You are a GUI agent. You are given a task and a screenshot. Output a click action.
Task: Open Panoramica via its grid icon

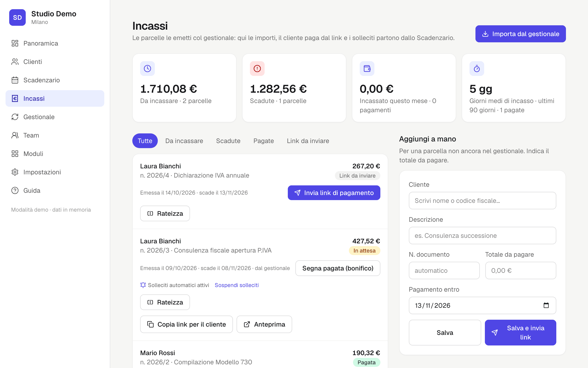[x=15, y=43]
